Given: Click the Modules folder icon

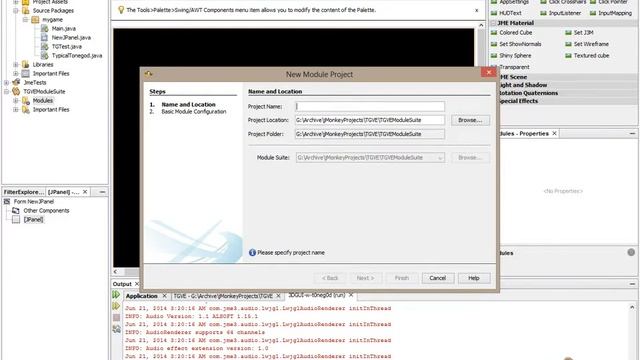Looking at the screenshot, I should click(25, 100).
